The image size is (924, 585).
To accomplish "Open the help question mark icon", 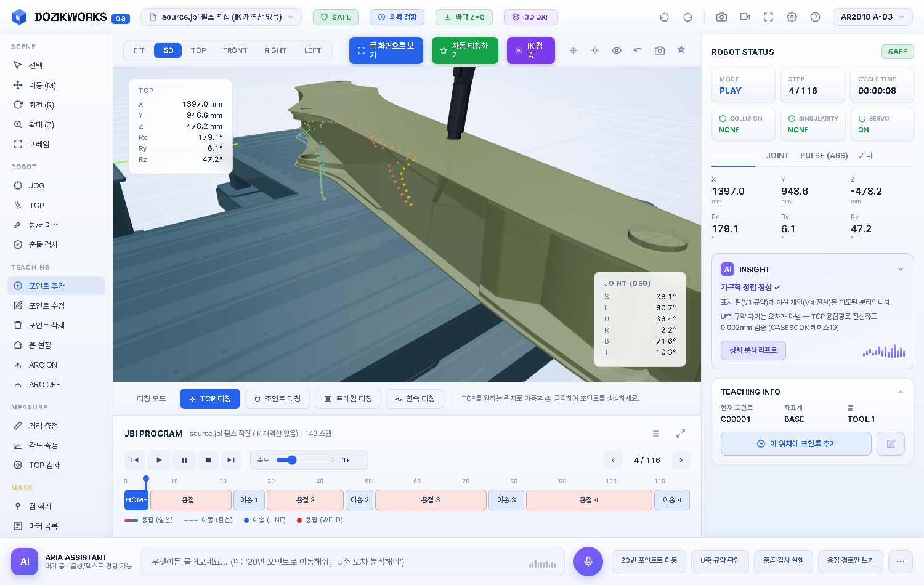I will click(815, 17).
